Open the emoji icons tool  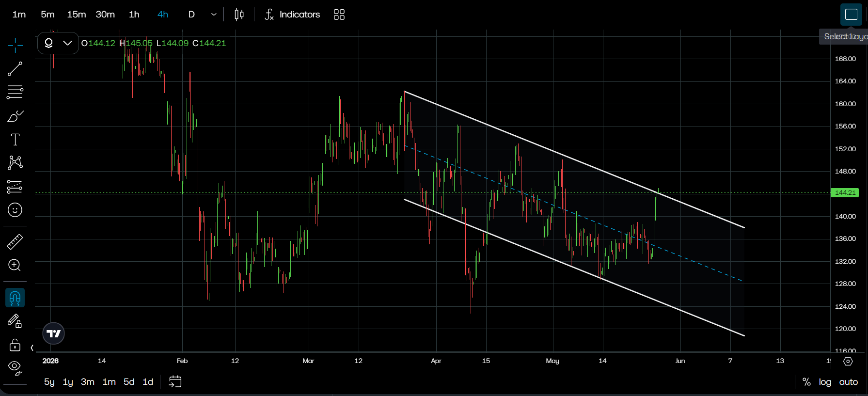(x=15, y=210)
